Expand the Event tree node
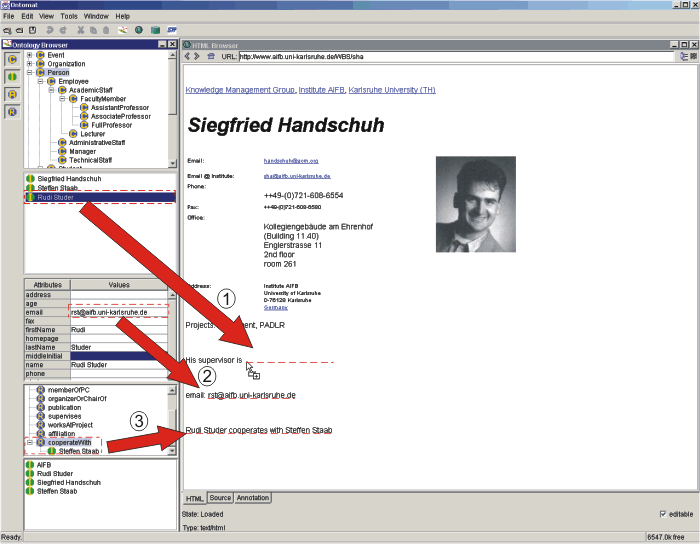Screen dimensions: 700x544 (29, 55)
